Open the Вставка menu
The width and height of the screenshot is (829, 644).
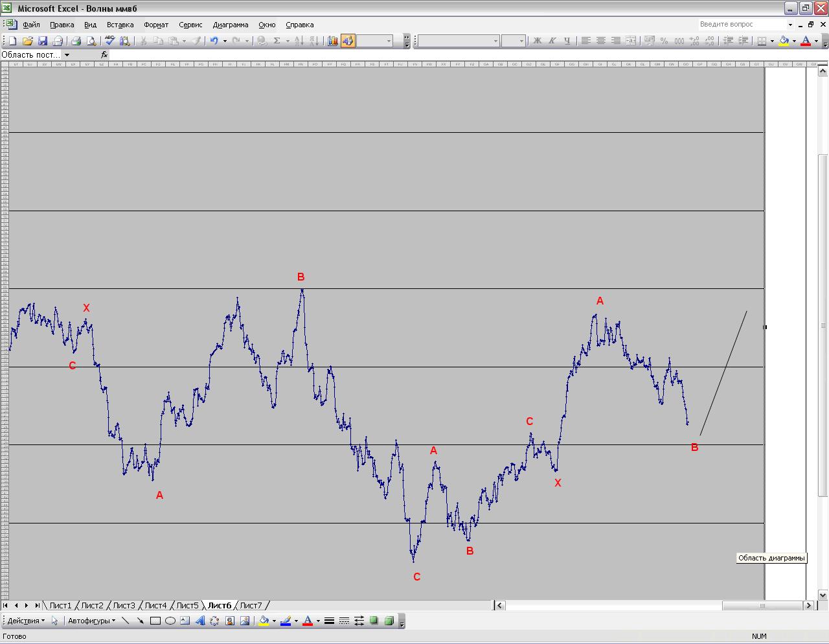pyautogui.click(x=120, y=25)
